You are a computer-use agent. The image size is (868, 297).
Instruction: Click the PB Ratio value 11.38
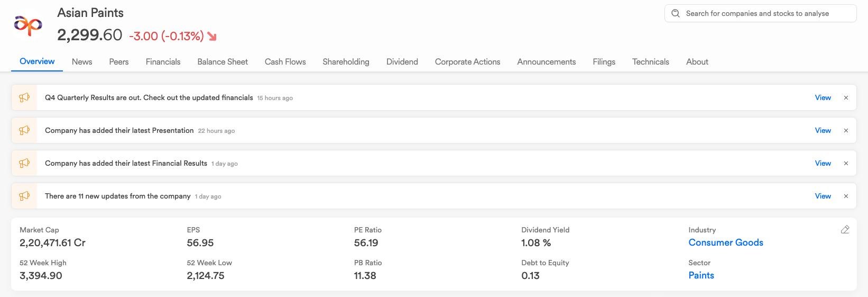pos(365,275)
